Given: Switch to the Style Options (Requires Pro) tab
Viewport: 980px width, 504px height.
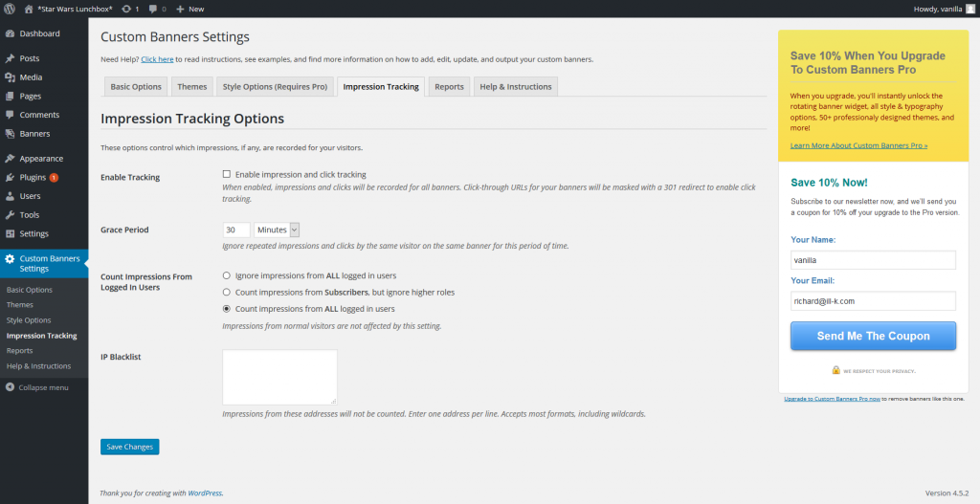Looking at the screenshot, I should coord(275,87).
